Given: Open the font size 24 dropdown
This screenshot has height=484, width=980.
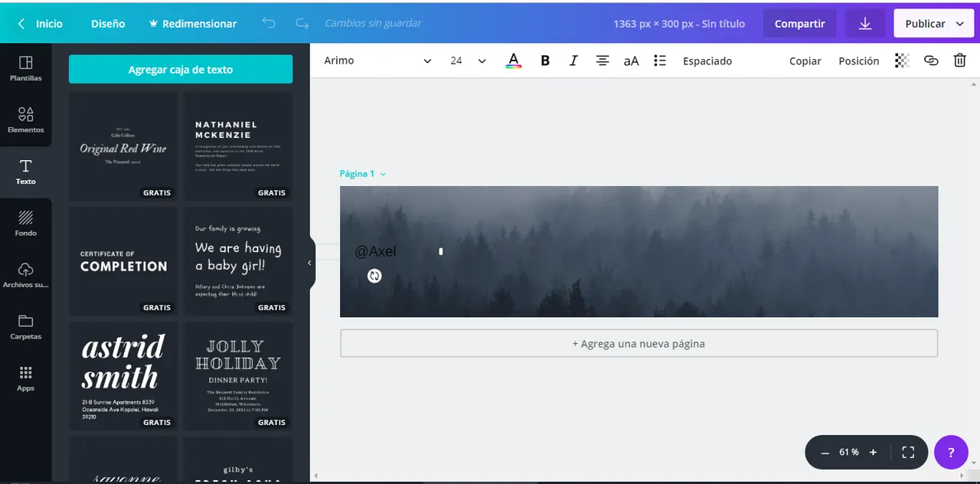Looking at the screenshot, I should [x=468, y=60].
